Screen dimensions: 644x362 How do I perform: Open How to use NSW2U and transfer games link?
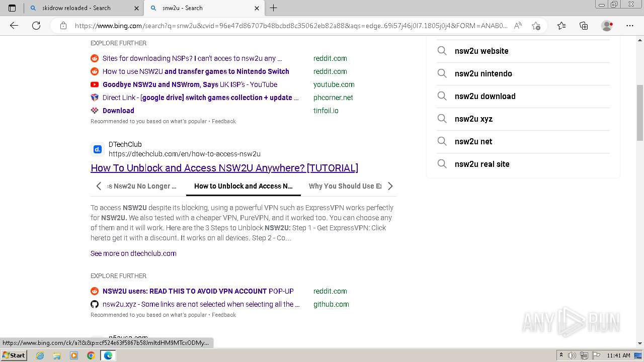[196, 71]
